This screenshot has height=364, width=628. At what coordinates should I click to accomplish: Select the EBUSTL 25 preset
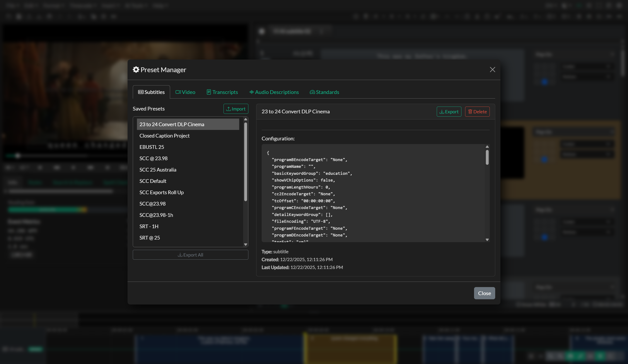[188, 147]
